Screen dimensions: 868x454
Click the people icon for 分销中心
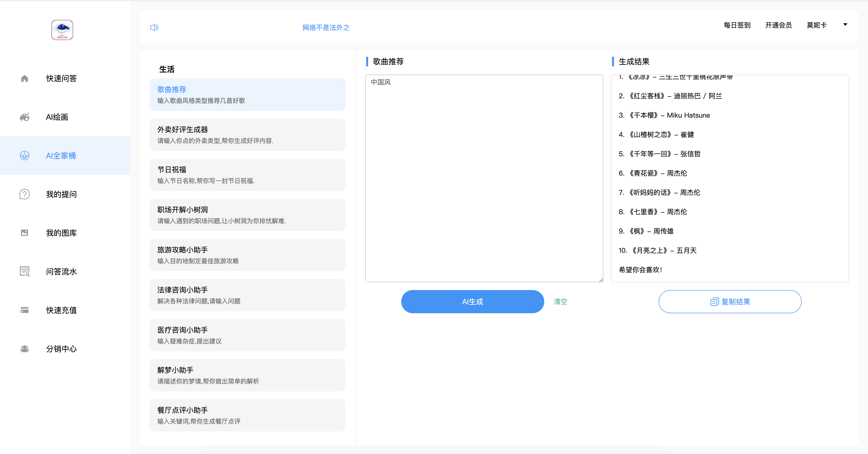point(25,349)
